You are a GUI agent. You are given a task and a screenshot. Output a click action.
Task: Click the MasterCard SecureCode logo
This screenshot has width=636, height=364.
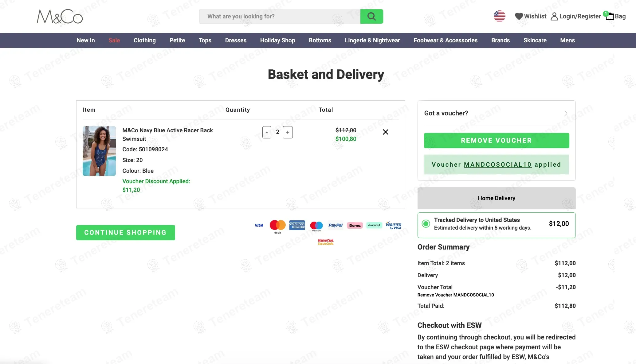pyautogui.click(x=326, y=242)
